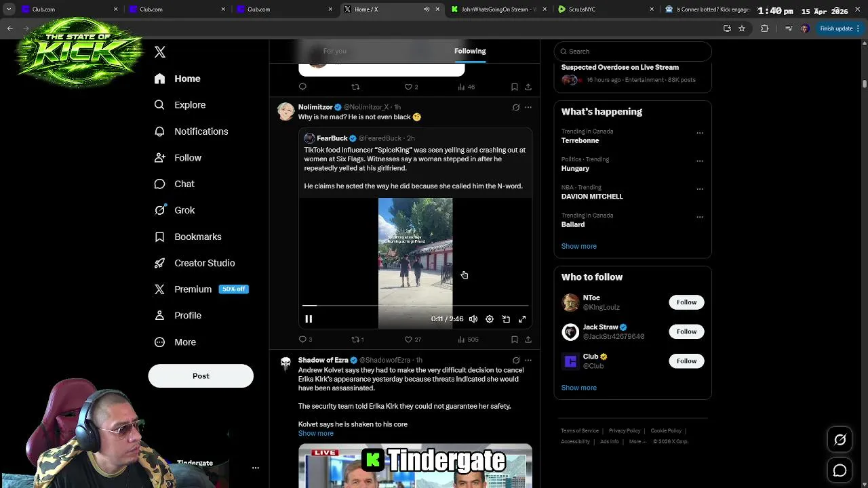The height and width of the screenshot is (488, 868).
Task: Share the Nolimitzor post
Action: point(528,340)
